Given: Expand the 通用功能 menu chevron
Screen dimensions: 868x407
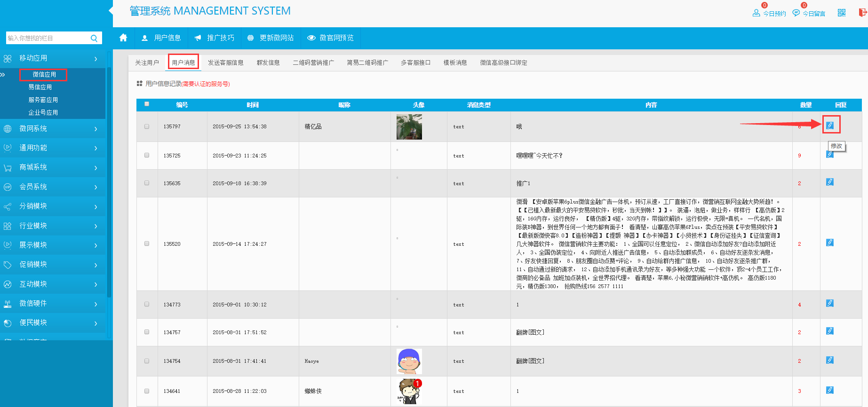Looking at the screenshot, I should [x=96, y=149].
